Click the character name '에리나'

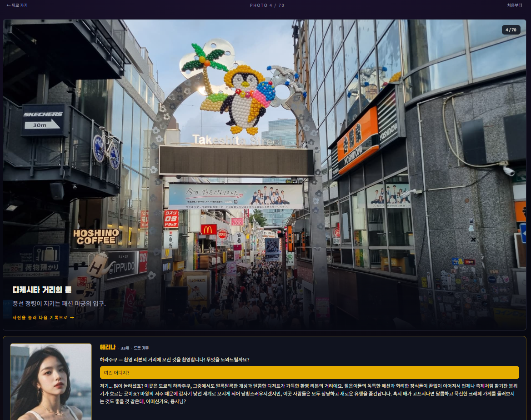click(x=108, y=347)
